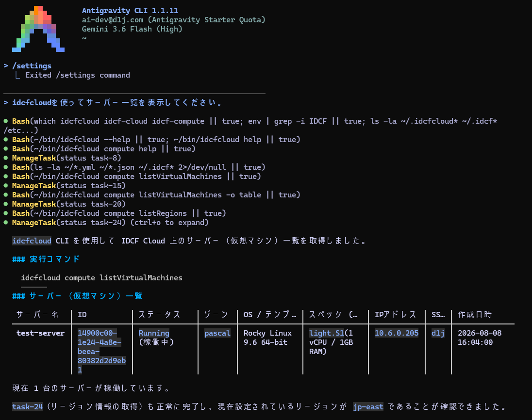Click the 'Running' status value
Screen dimensions: 532x420
pos(154,333)
